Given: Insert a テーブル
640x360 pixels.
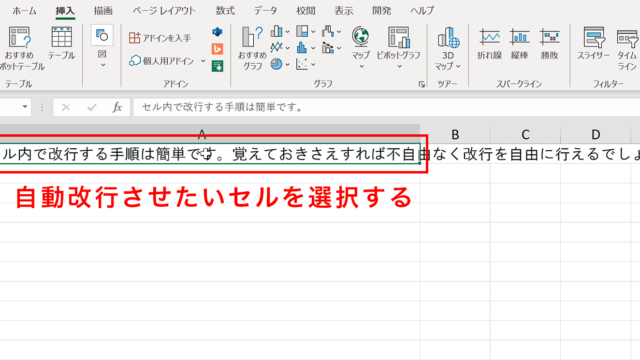Looking at the screenshot, I should (x=62, y=42).
